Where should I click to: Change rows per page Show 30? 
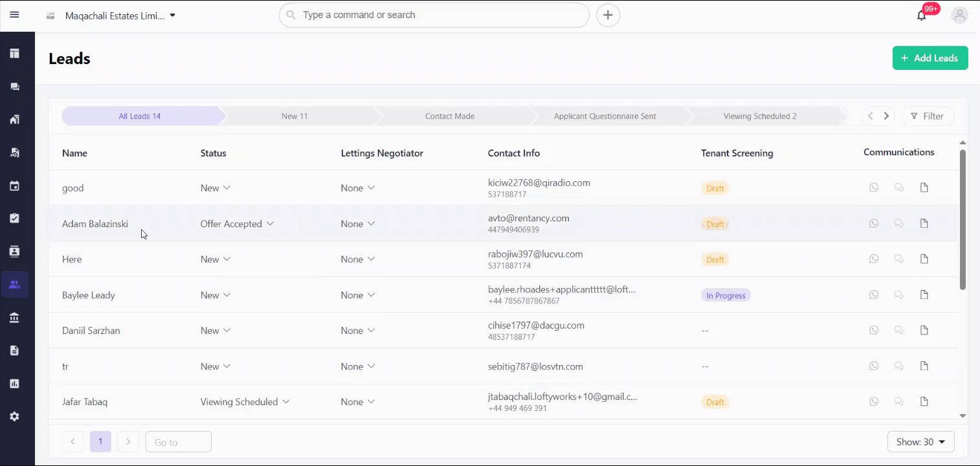920,442
